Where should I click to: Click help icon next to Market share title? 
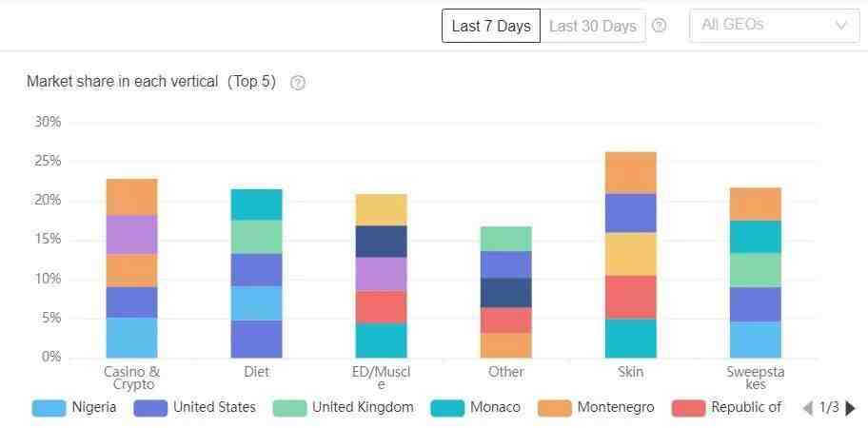pos(298,83)
